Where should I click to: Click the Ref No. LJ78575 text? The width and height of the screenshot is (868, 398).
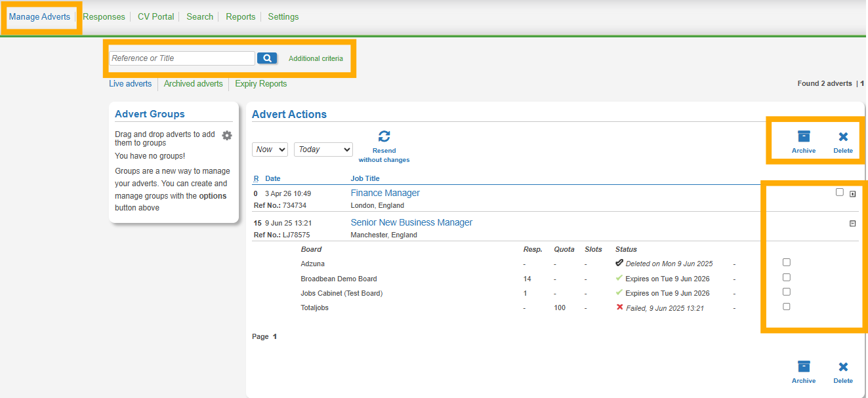pos(282,235)
